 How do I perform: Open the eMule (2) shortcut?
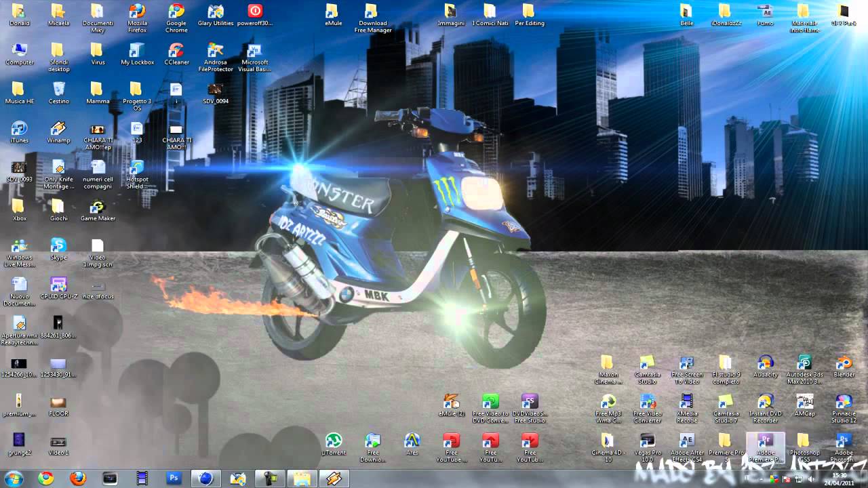pyautogui.click(x=452, y=406)
